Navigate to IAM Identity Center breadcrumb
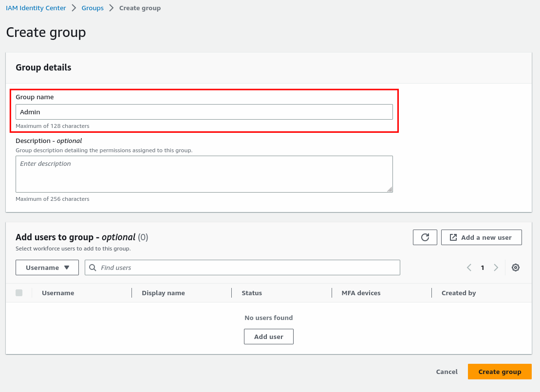Screen dimensions: 540x392 click(x=36, y=8)
